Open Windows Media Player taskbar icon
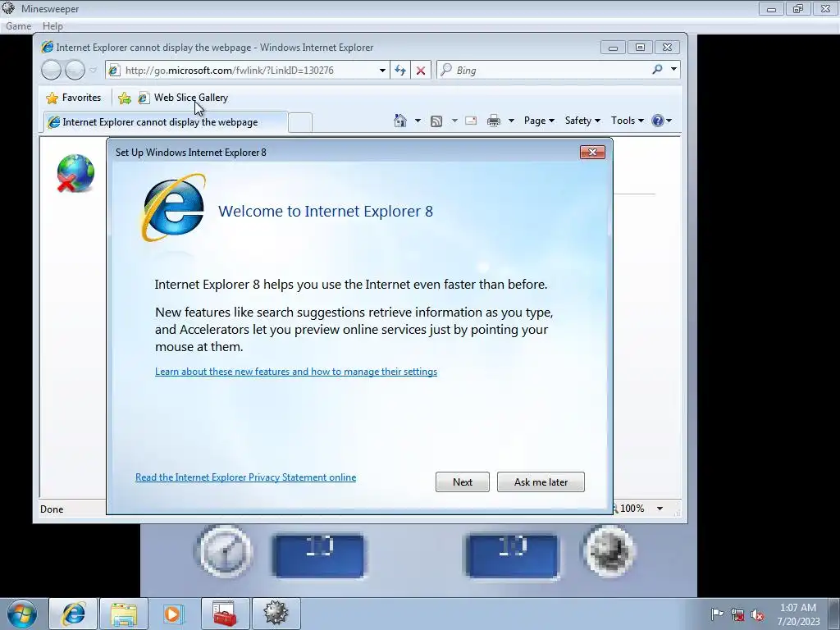The height and width of the screenshot is (630, 840). tap(173, 614)
